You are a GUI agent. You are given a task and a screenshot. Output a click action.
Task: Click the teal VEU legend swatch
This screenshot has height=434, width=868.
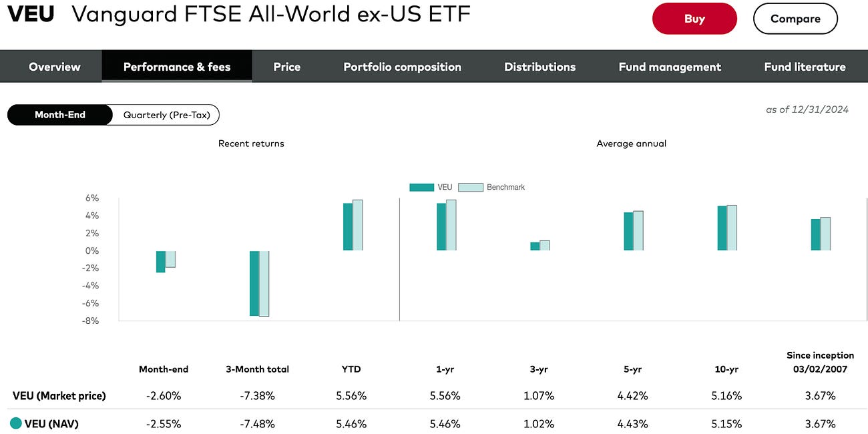(421, 187)
